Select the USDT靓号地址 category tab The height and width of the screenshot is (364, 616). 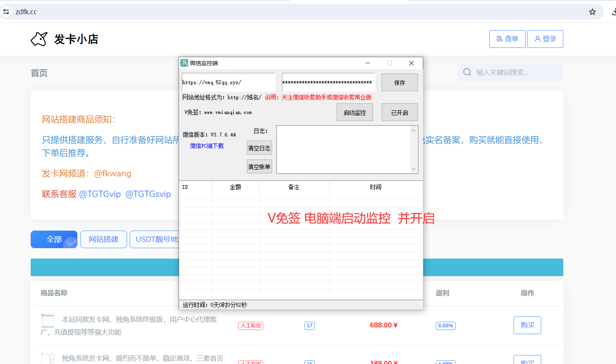click(x=154, y=239)
